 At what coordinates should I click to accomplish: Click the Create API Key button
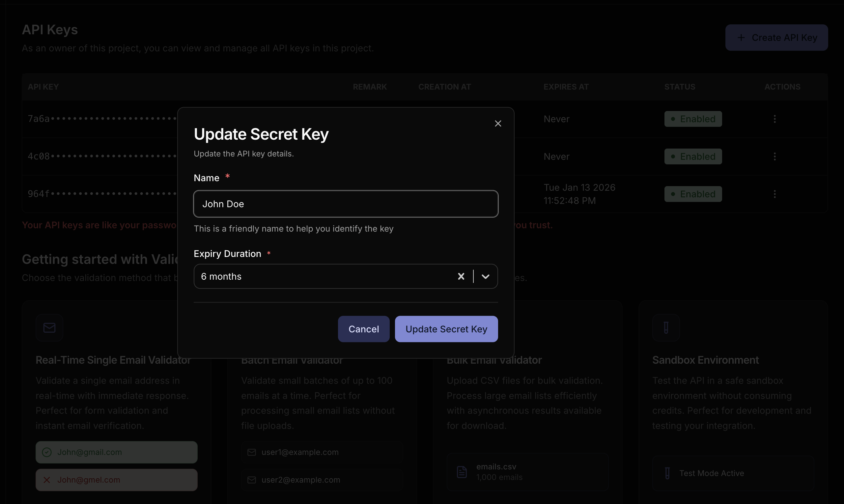776,37
